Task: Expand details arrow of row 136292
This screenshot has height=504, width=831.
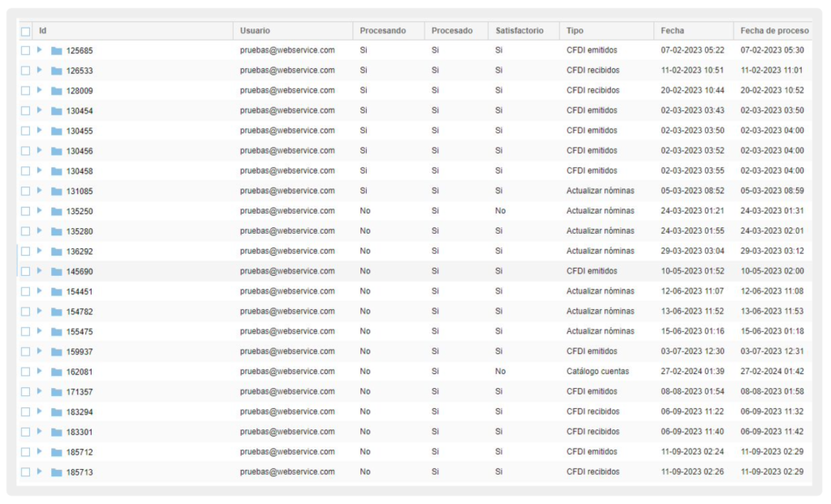Action: [x=39, y=251]
